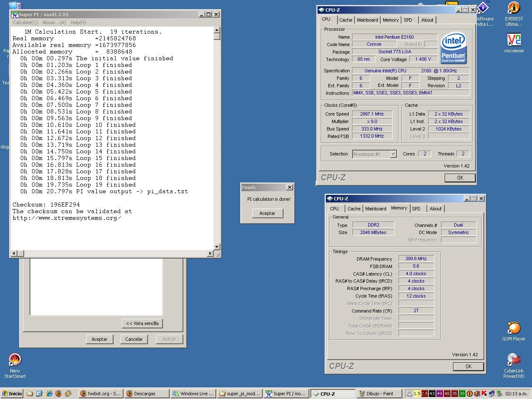Image resolution: width=532 pixels, height=399 pixels.
Task: Click the red K antivirus tray icon
Action: point(484,394)
